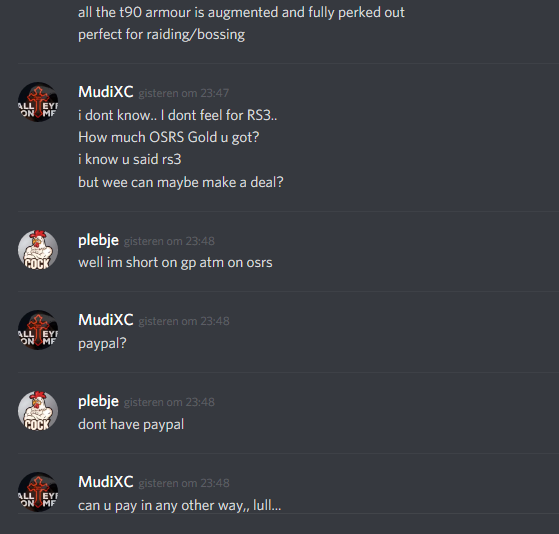
Task: Open plebje's rooster avatar beside 'well im short on gp'
Action: point(38,250)
